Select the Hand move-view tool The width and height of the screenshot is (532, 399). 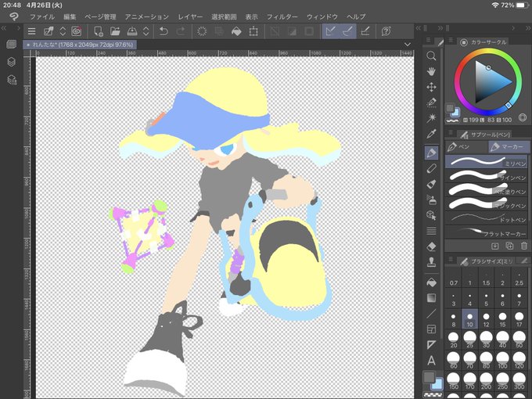tap(431, 72)
